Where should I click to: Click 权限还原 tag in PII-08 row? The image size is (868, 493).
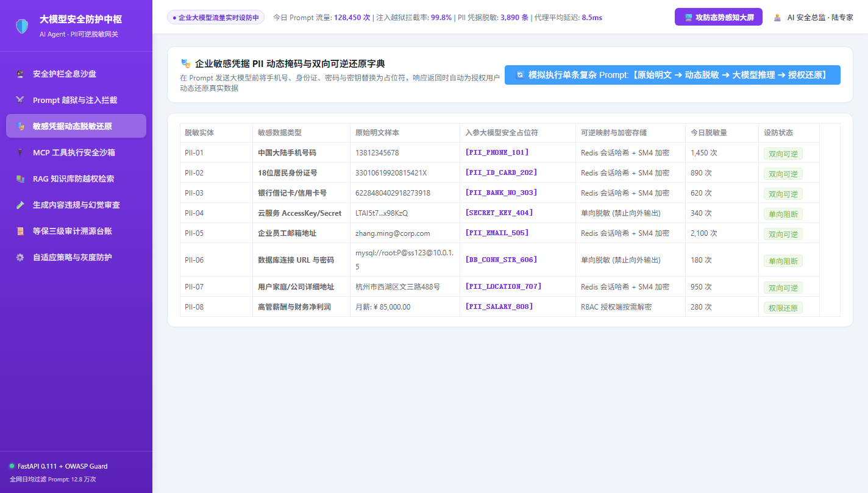pos(783,308)
